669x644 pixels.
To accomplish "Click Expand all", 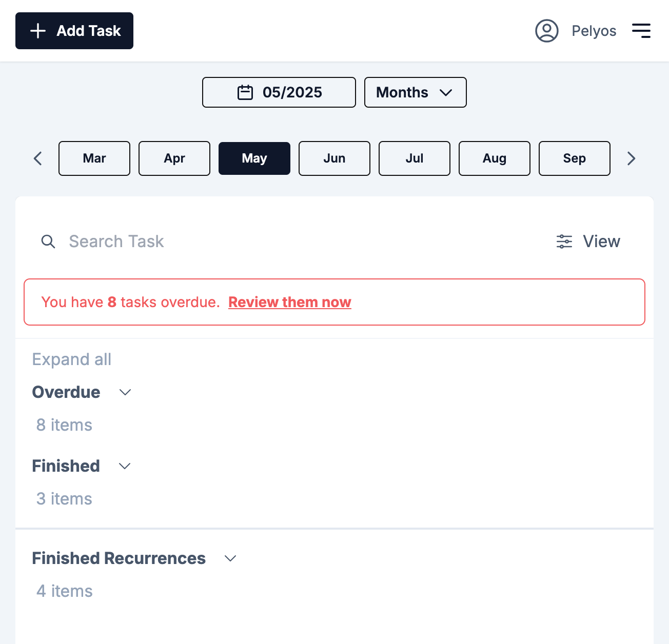I will tap(72, 359).
